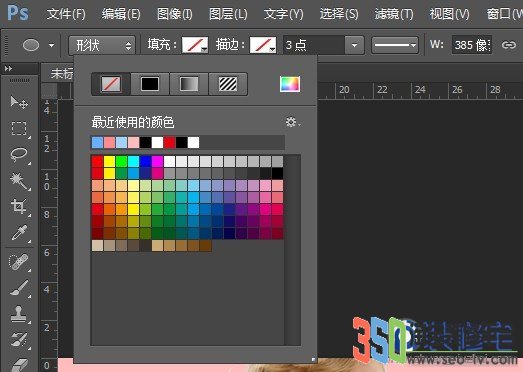Viewport: 523px width, 372px height.
Task: Choose the Solid Color fill type
Action: tap(150, 84)
